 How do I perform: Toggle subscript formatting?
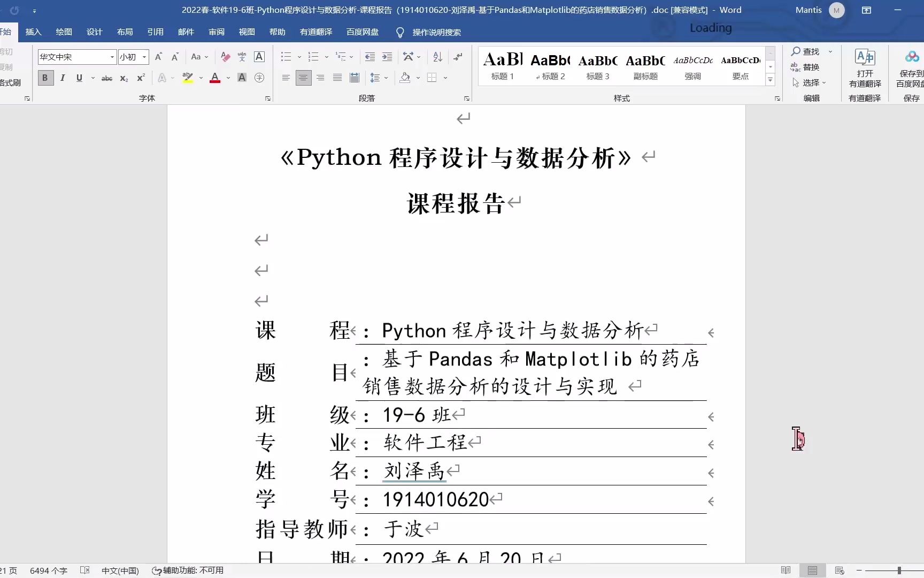coord(124,78)
